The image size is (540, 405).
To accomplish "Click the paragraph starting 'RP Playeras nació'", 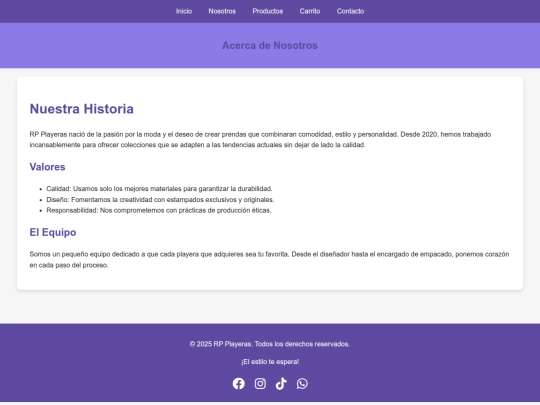I will tap(260, 139).
